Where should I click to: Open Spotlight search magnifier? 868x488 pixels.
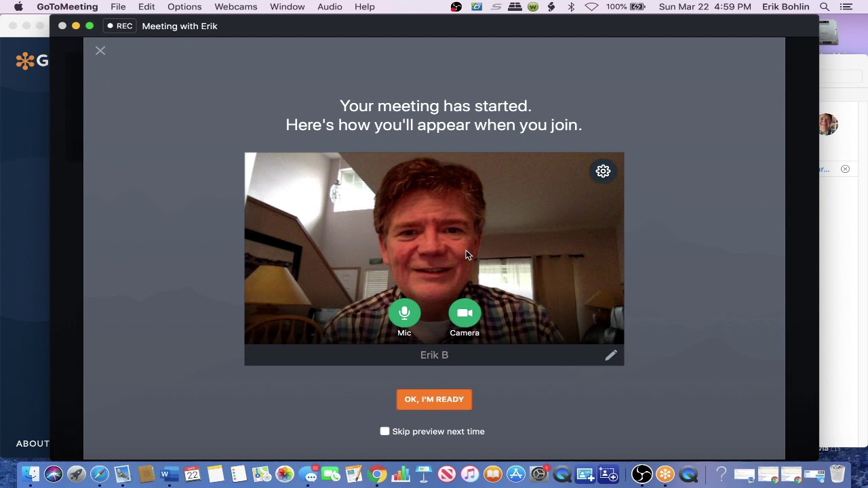point(825,7)
